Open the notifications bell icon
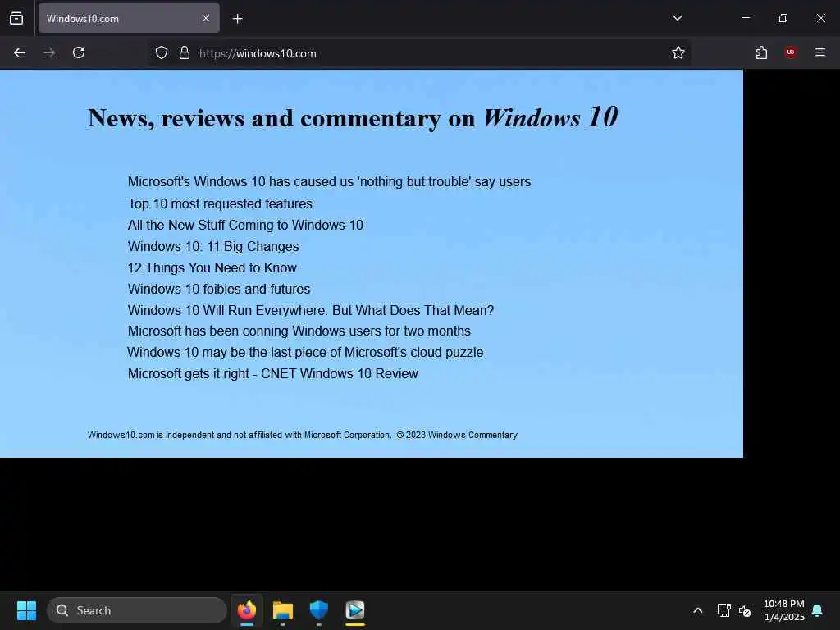840x630 pixels. [818, 610]
